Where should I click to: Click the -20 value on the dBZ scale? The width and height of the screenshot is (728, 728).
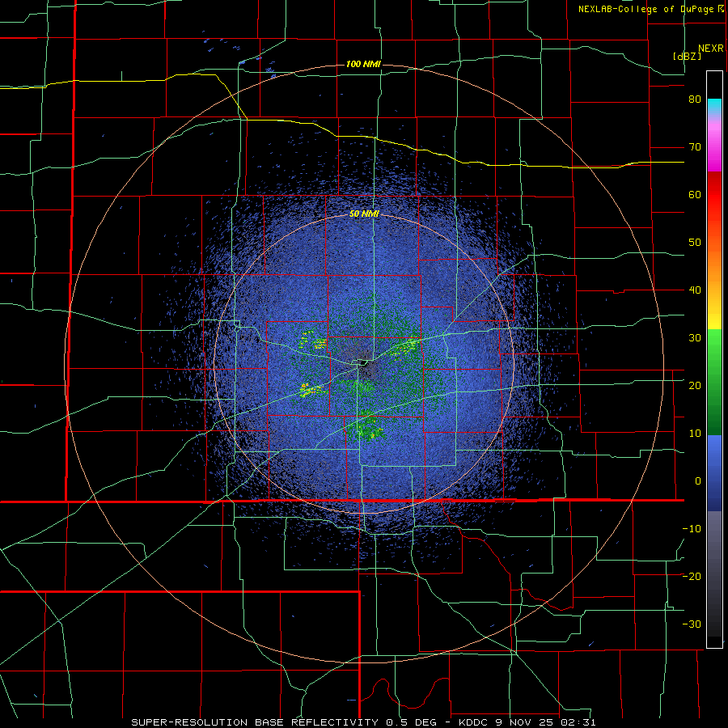click(692, 576)
